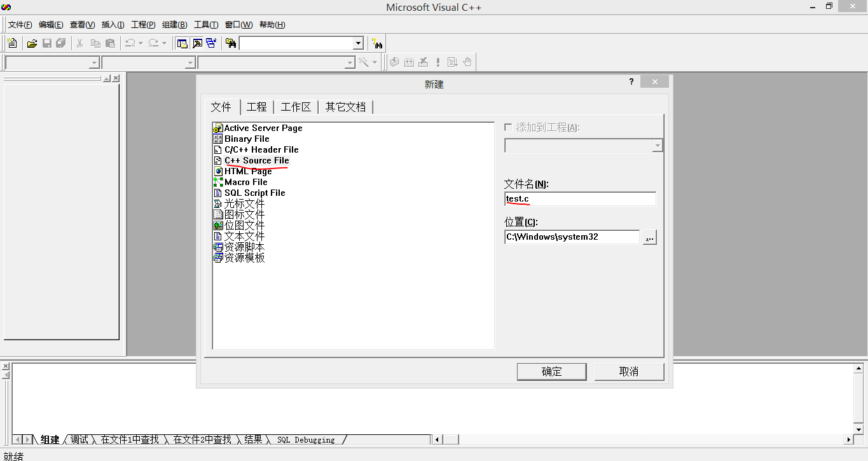Click the Save toolbar icon
868x461 pixels.
click(46, 43)
